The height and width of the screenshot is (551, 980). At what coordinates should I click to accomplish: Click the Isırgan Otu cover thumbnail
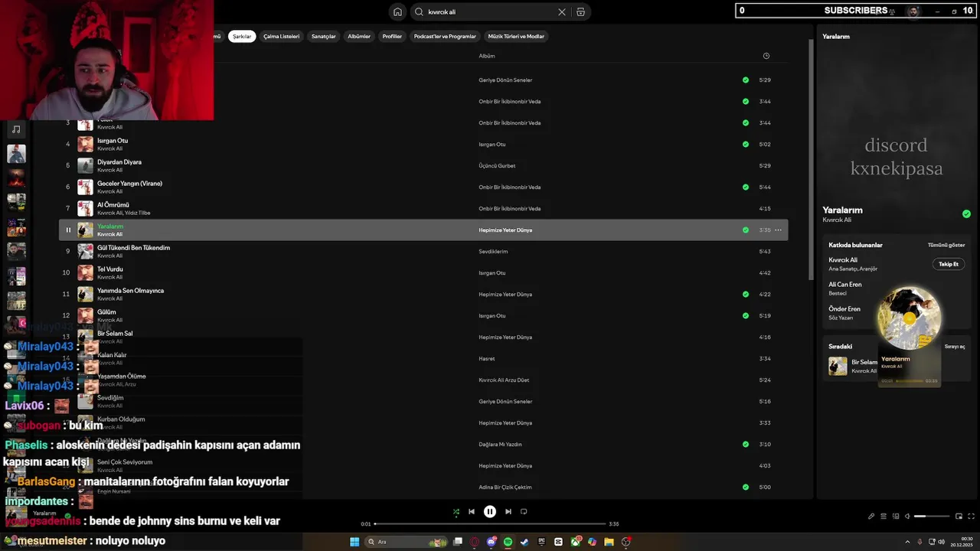tap(85, 144)
